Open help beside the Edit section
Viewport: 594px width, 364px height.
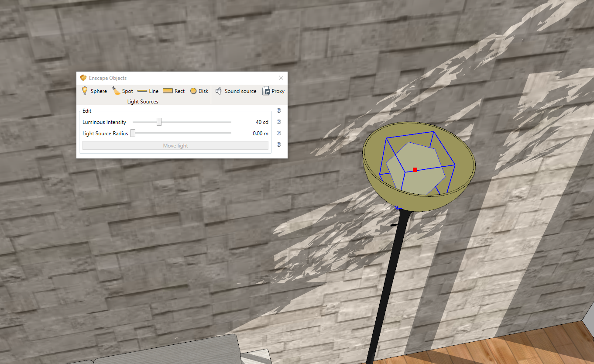click(x=278, y=110)
